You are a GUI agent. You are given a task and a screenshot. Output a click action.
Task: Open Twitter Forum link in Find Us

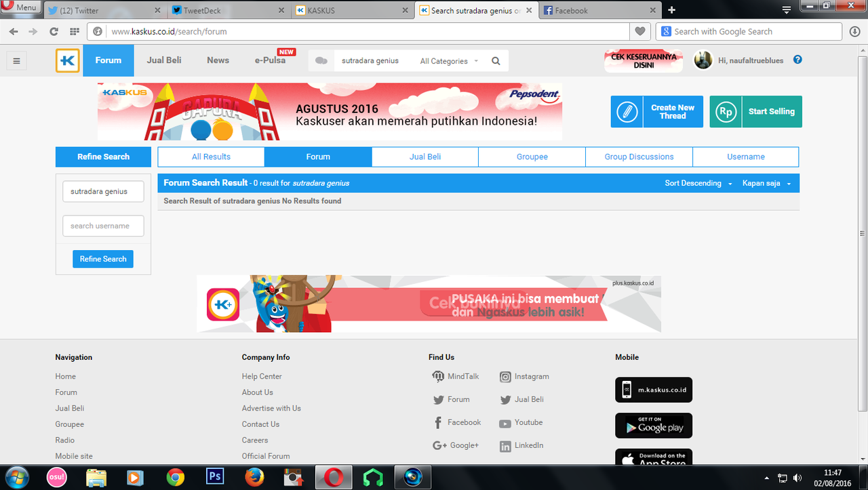coord(452,399)
